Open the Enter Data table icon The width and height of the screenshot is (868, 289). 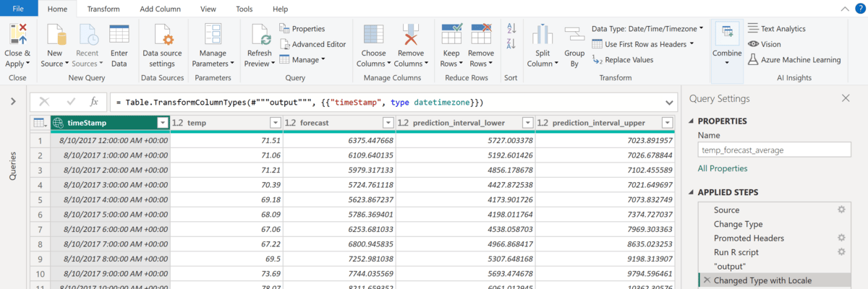pos(119,35)
